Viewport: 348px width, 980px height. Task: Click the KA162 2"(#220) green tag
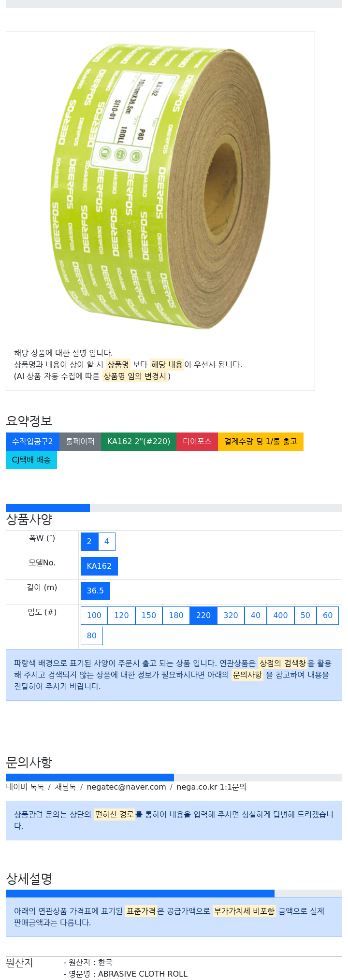click(139, 442)
